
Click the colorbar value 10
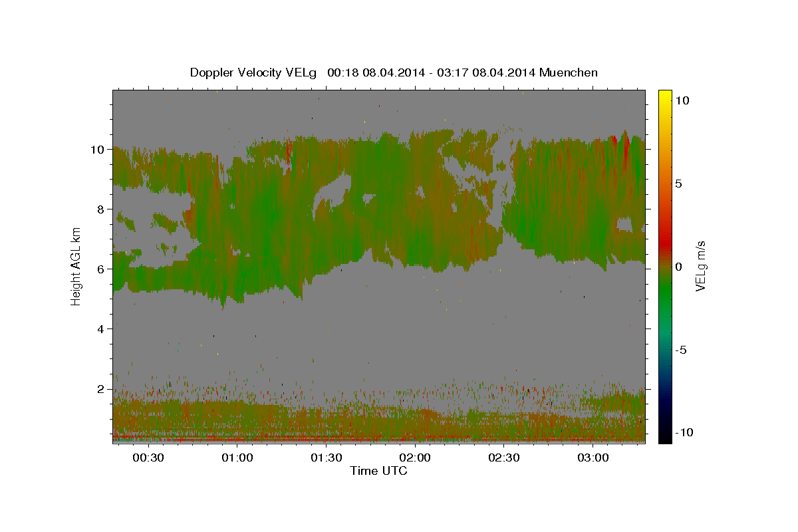(x=682, y=100)
